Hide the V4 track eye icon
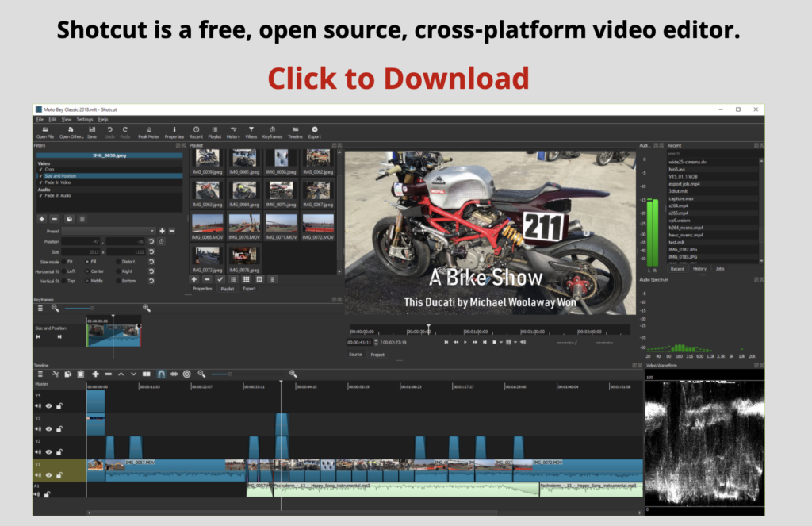The width and height of the screenshot is (812, 526). 48,405
